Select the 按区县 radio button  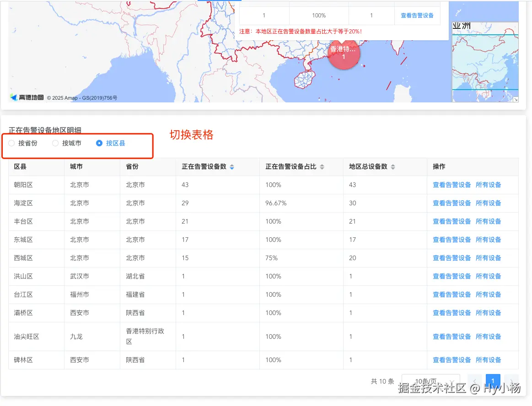click(x=99, y=143)
